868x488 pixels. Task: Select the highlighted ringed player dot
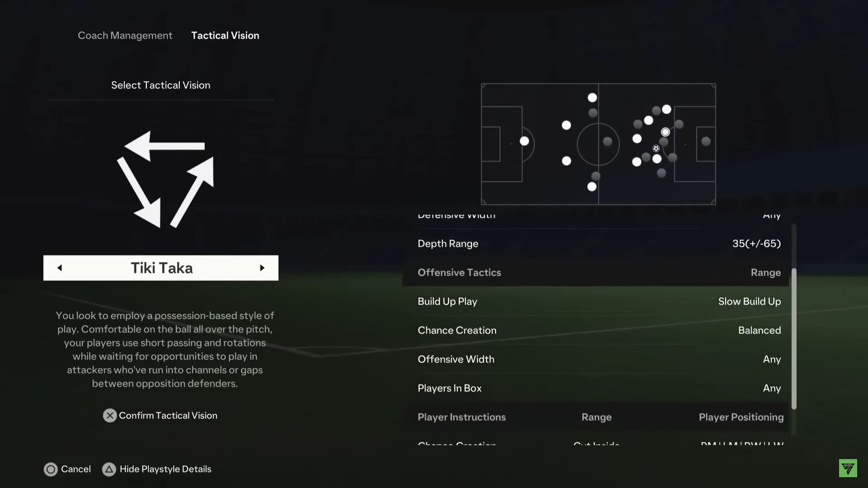point(665,132)
